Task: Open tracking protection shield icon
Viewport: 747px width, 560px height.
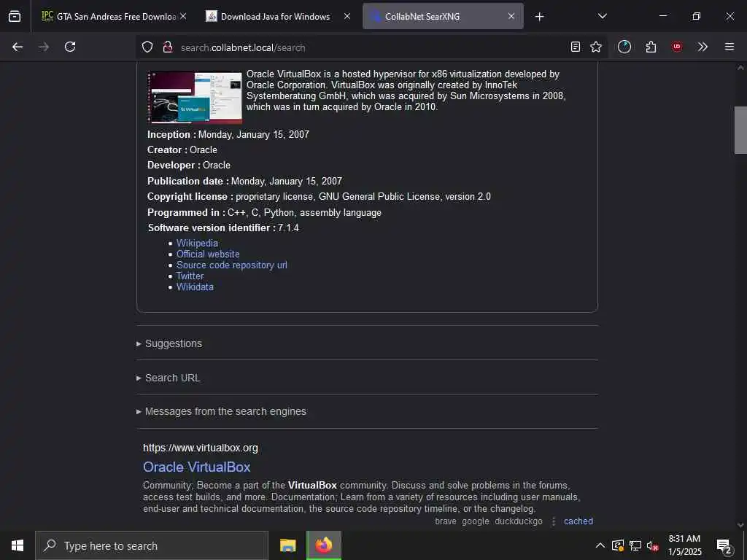Action: [x=147, y=47]
